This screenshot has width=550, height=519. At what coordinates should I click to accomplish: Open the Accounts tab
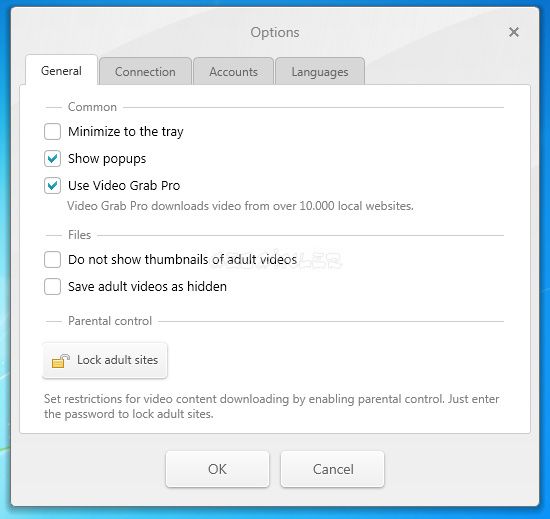pos(233,72)
